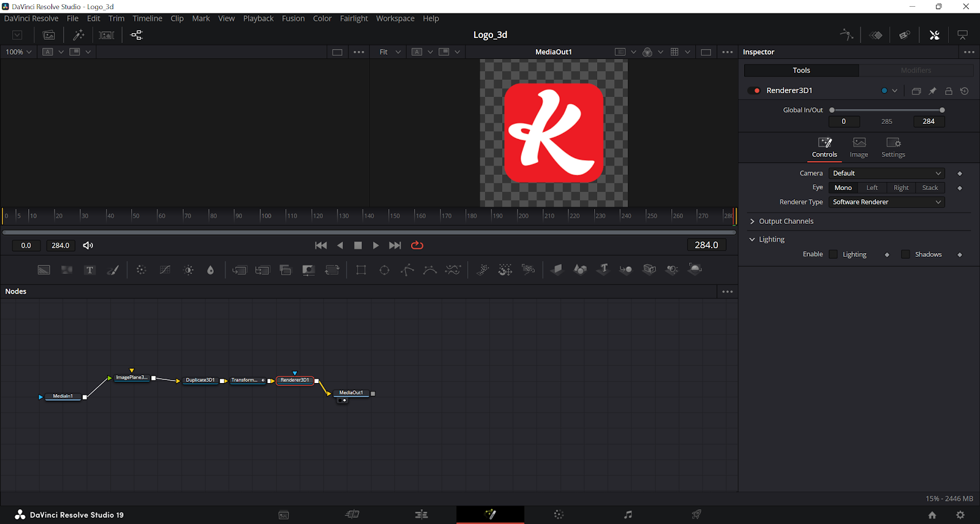This screenshot has height=524, width=980.
Task: Add a Blur droplet tool node
Action: pyautogui.click(x=211, y=270)
